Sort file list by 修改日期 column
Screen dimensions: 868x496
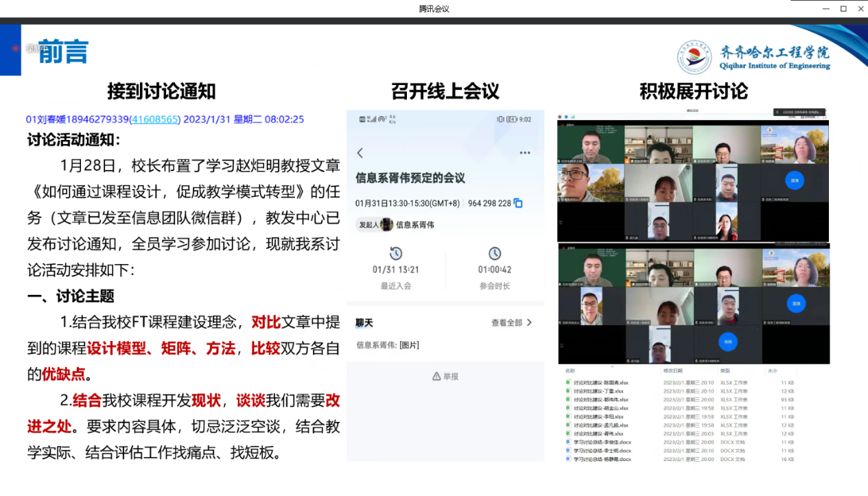pyautogui.click(x=672, y=370)
